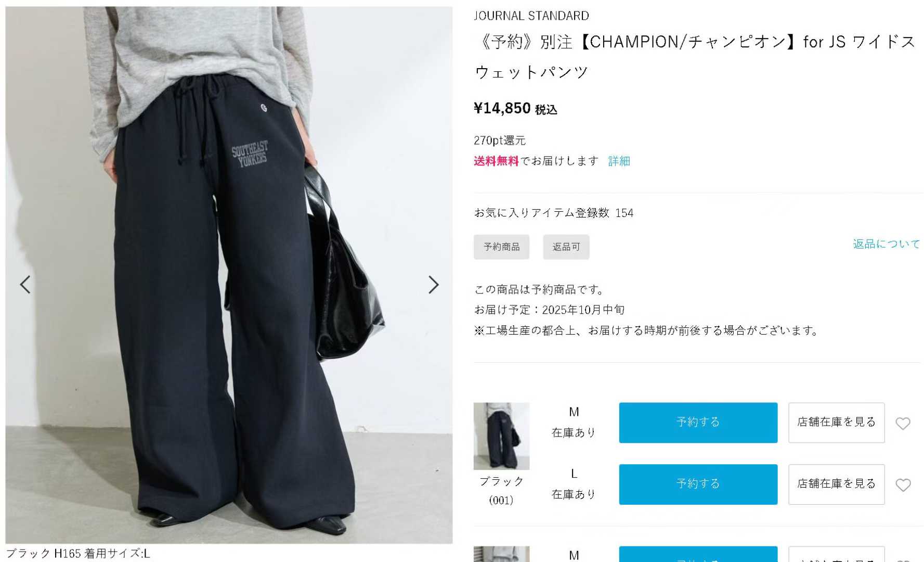
Task: Click the JOURNAL STANDARD brand link
Action: [531, 16]
